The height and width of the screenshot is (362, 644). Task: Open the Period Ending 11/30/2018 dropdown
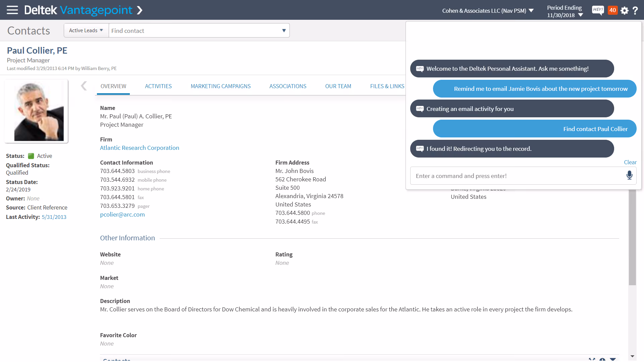(x=565, y=11)
